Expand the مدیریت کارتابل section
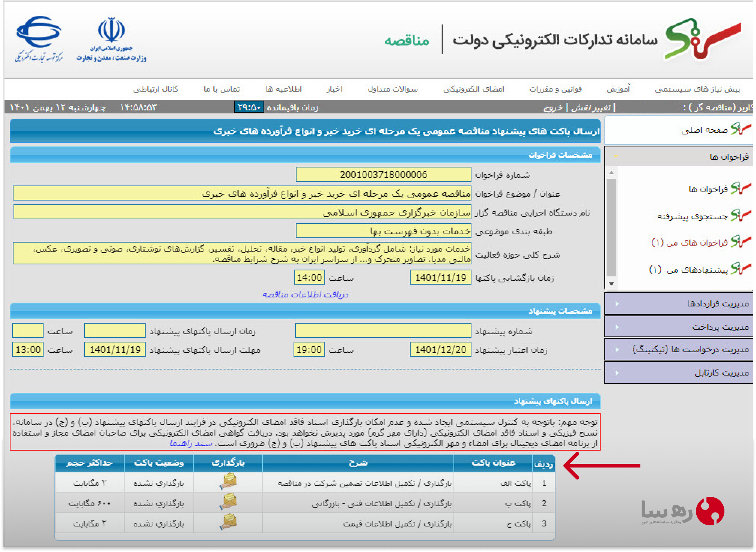Viewport: 756px width, 552px height. pyautogui.click(x=679, y=373)
